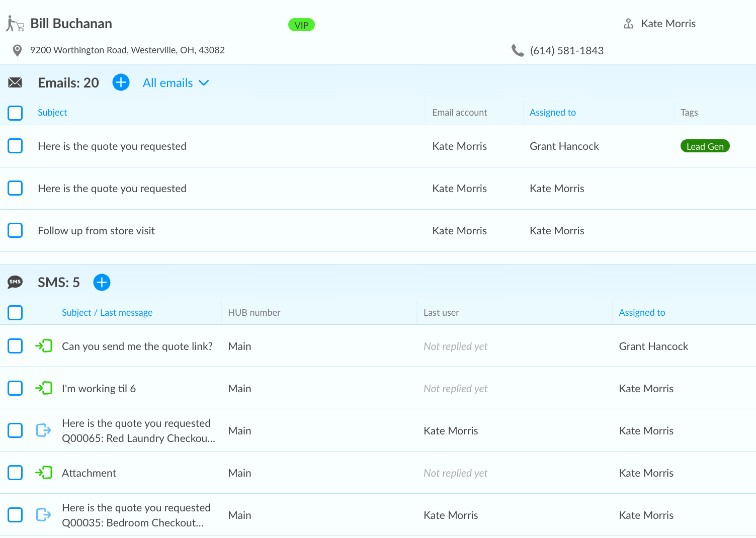Click the add new SMS plus icon
The image size is (756, 538).
(x=102, y=282)
